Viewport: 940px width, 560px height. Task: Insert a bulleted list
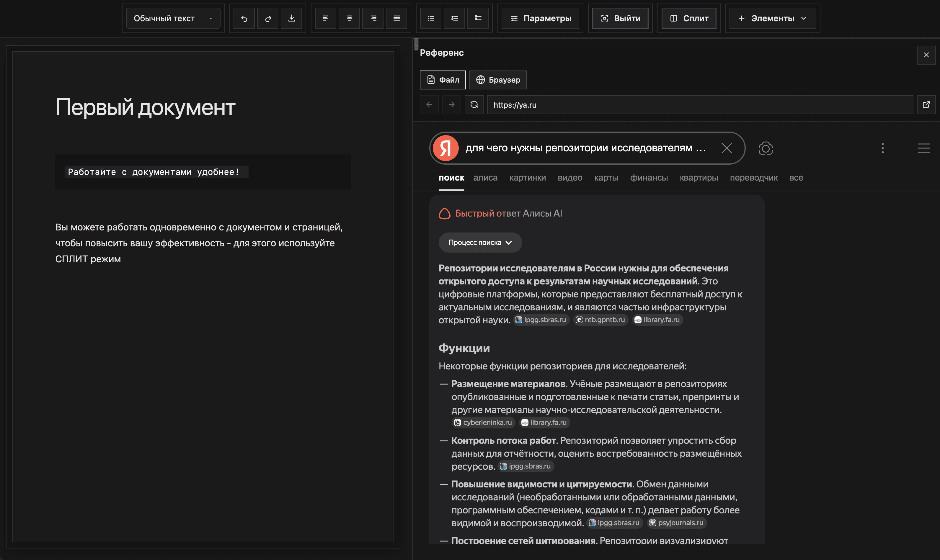pos(431,18)
